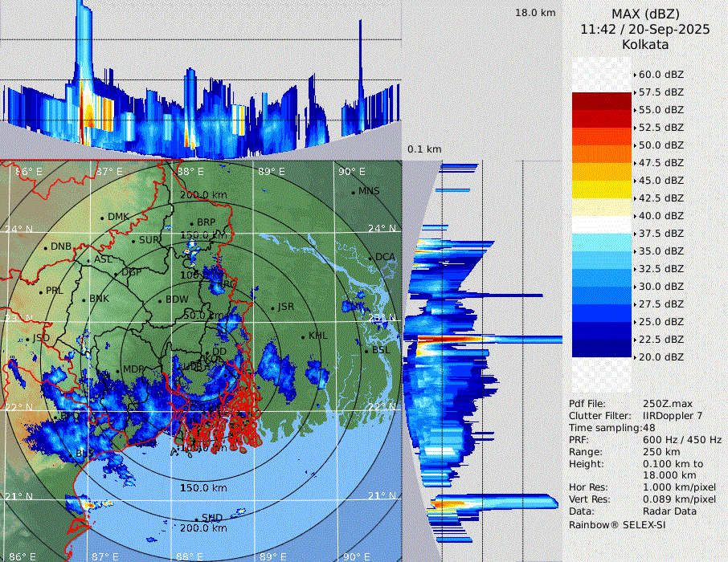Click the MAX (dBZ) product title
The height and width of the screenshot is (562, 728).
coord(645,14)
